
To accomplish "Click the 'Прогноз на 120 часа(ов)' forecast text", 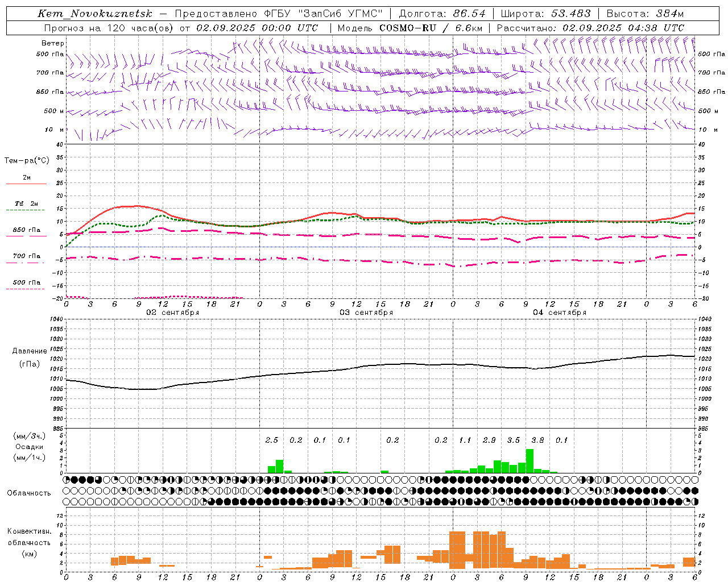I will (x=110, y=28).
